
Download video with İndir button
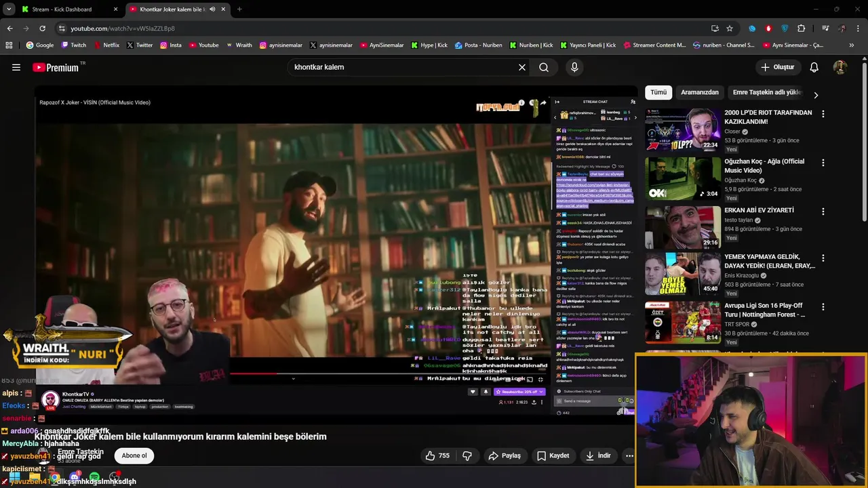[x=597, y=455]
